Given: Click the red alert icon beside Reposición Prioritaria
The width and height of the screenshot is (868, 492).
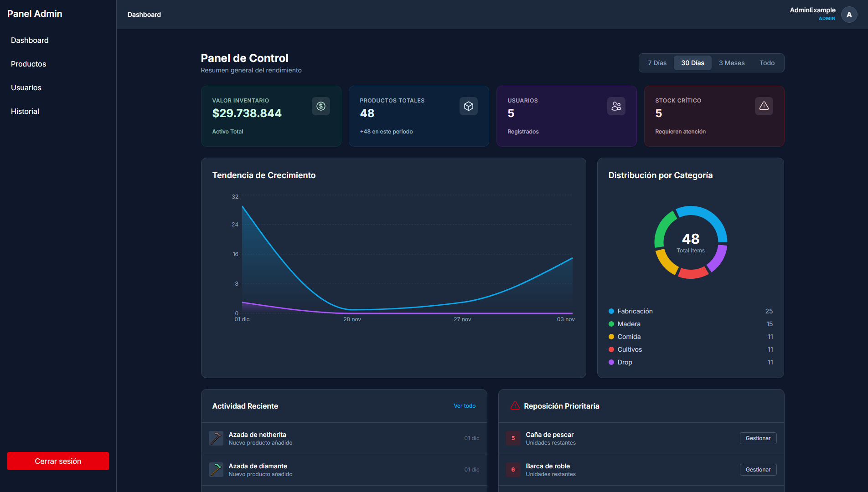Looking at the screenshot, I should click(x=515, y=405).
